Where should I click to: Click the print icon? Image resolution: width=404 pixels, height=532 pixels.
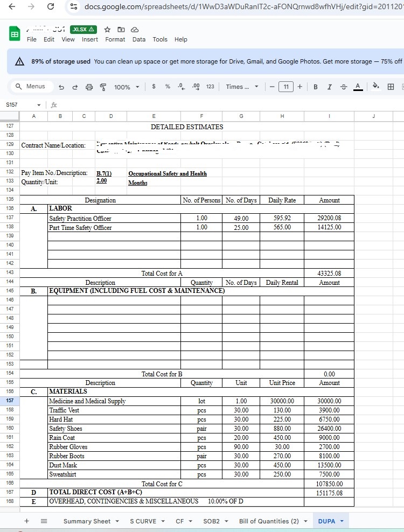pos(89,87)
